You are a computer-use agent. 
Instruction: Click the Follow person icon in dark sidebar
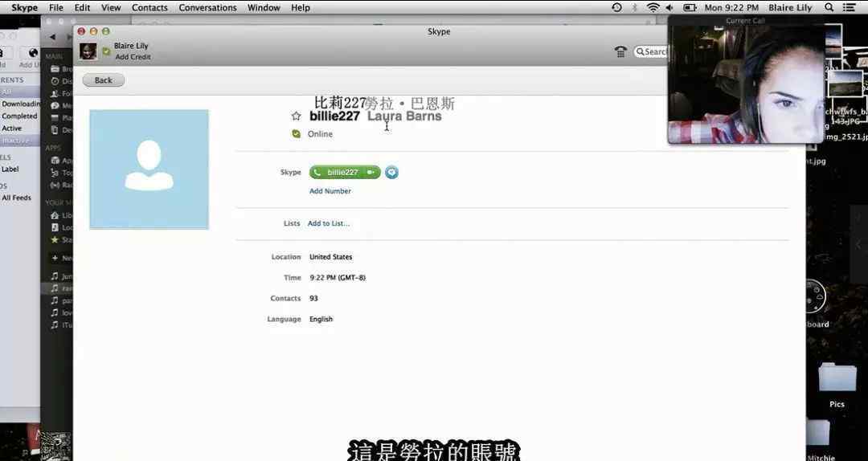pyautogui.click(x=55, y=93)
